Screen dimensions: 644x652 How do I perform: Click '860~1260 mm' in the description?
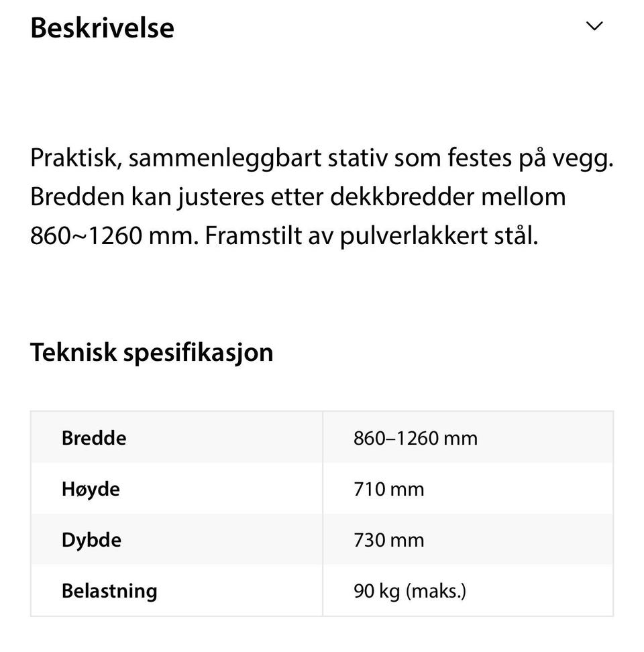pyautogui.click(x=114, y=235)
